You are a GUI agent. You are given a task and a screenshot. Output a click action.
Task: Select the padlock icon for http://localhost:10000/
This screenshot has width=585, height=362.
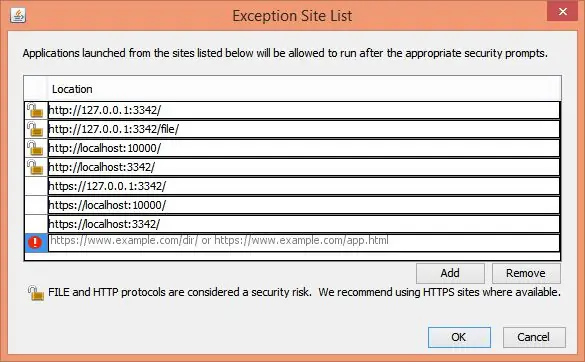(x=35, y=149)
